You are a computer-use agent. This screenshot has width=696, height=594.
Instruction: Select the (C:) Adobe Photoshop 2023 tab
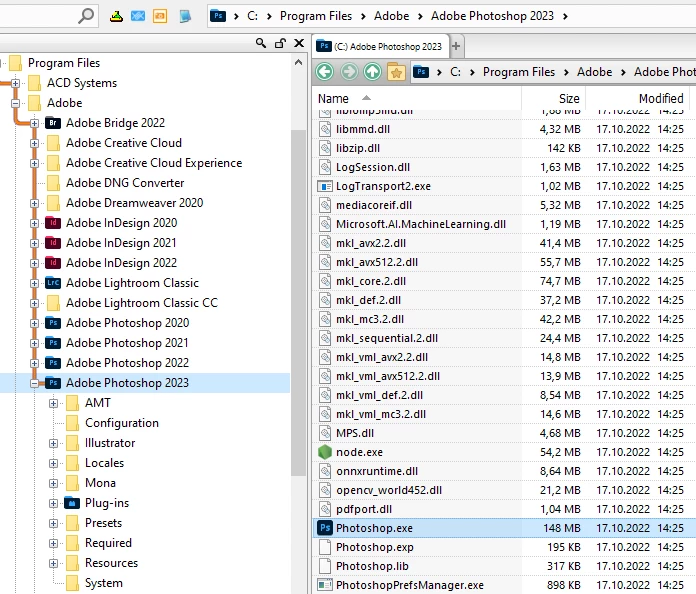click(380, 46)
